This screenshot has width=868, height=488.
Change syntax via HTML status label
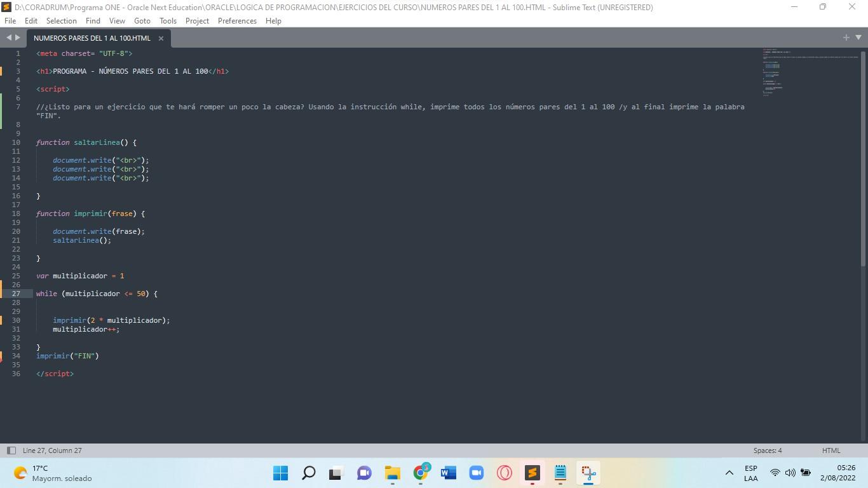831,451
